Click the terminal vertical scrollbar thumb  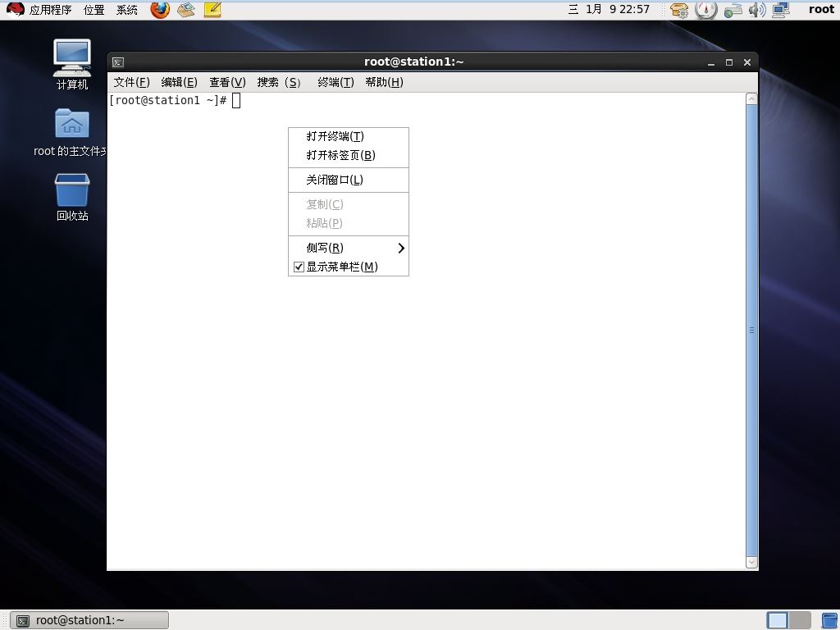click(751, 331)
